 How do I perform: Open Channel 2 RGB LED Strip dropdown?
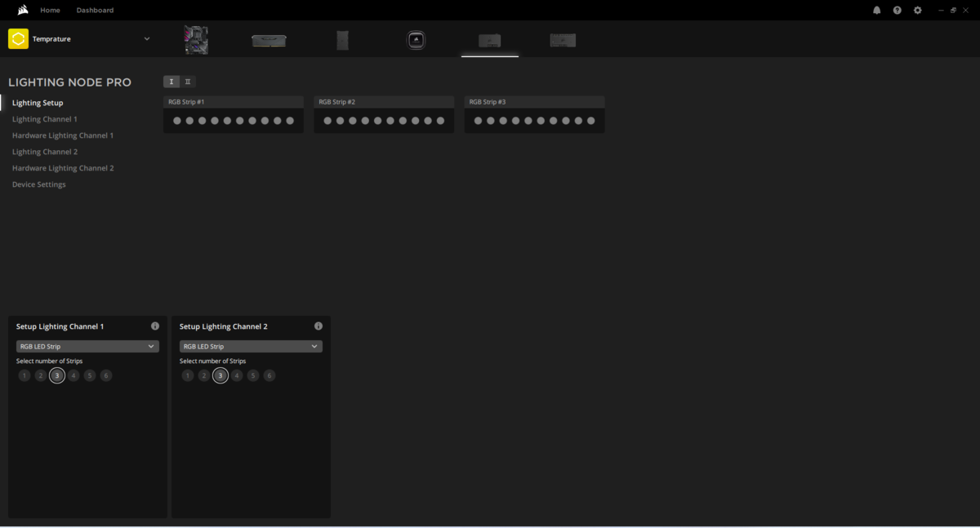pyautogui.click(x=251, y=347)
